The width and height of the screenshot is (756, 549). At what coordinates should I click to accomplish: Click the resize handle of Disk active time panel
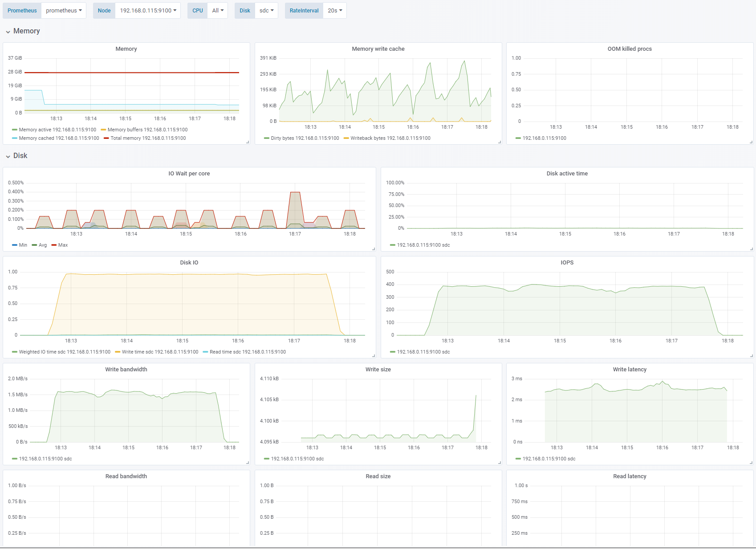pyautogui.click(x=751, y=249)
